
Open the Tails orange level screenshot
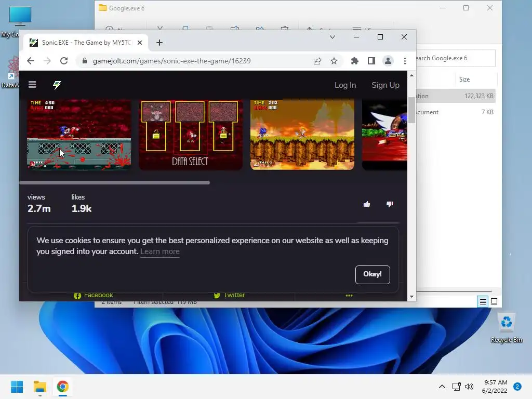click(302, 135)
